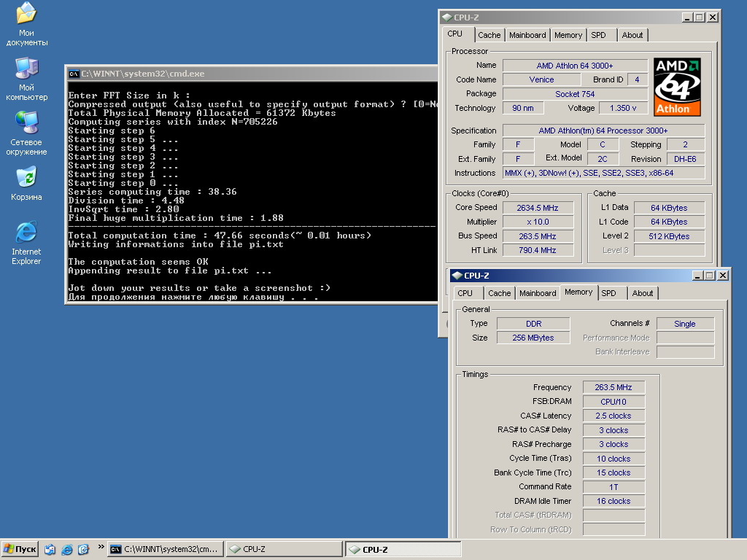Click the Level 2 cache value '512 KBytes'
The height and width of the screenshot is (560, 747).
point(669,236)
